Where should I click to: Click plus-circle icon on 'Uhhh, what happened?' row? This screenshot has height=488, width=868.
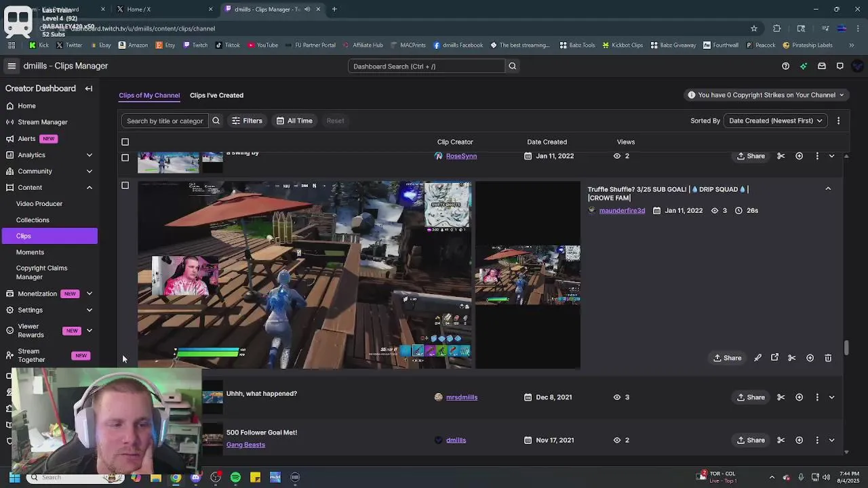pos(799,397)
